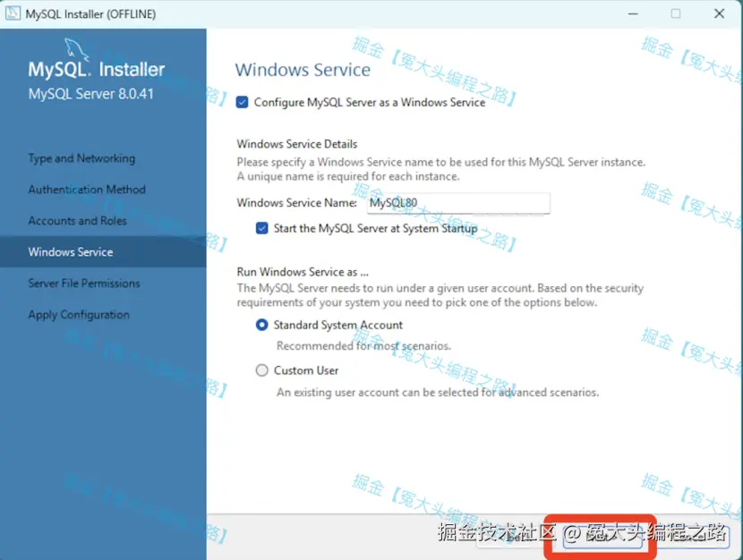Click the 'Windows Service Details' label
The width and height of the screenshot is (743, 560).
pos(297,144)
